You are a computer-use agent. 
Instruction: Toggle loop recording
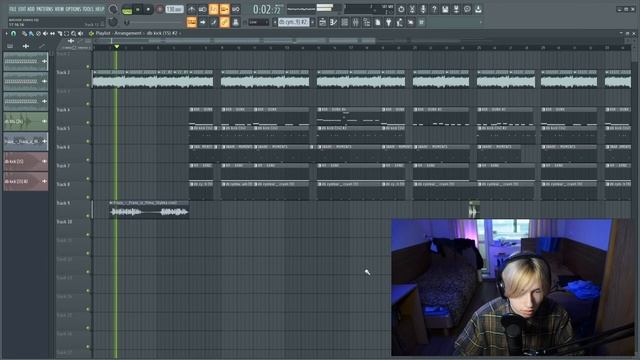click(x=236, y=9)
